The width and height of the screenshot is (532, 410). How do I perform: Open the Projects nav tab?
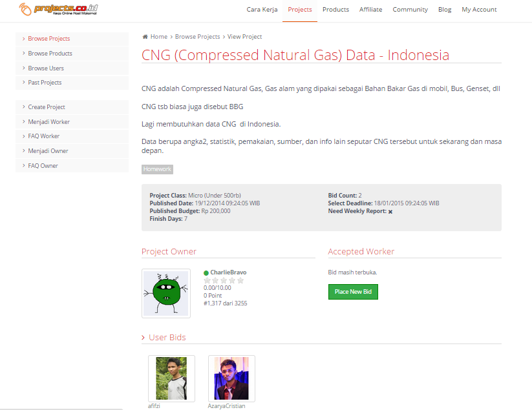point(300,10)
